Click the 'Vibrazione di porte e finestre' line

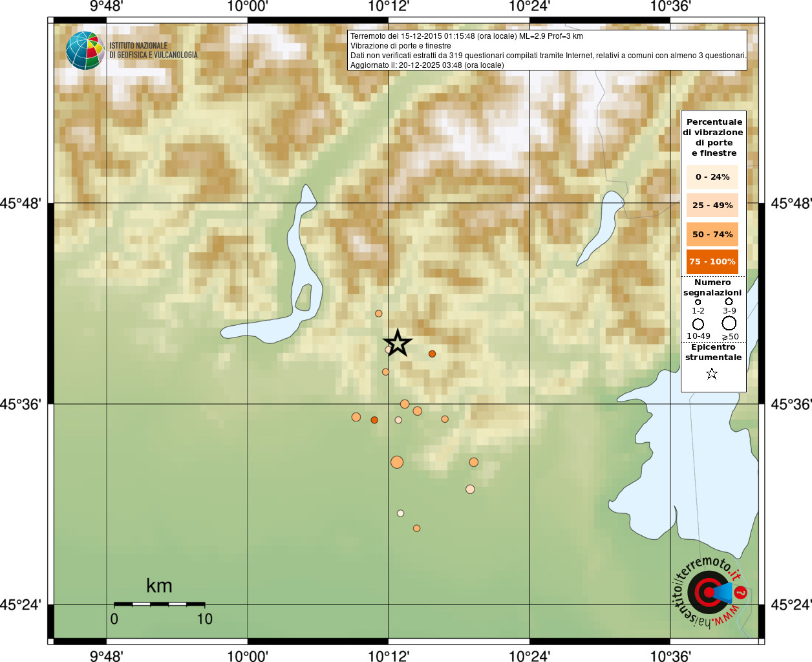401,46
